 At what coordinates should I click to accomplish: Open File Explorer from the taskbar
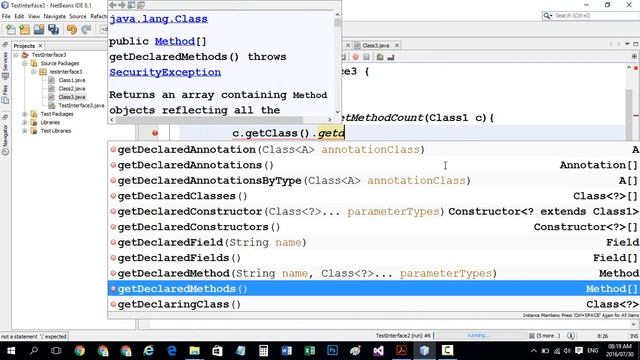(x=195, y=351)
